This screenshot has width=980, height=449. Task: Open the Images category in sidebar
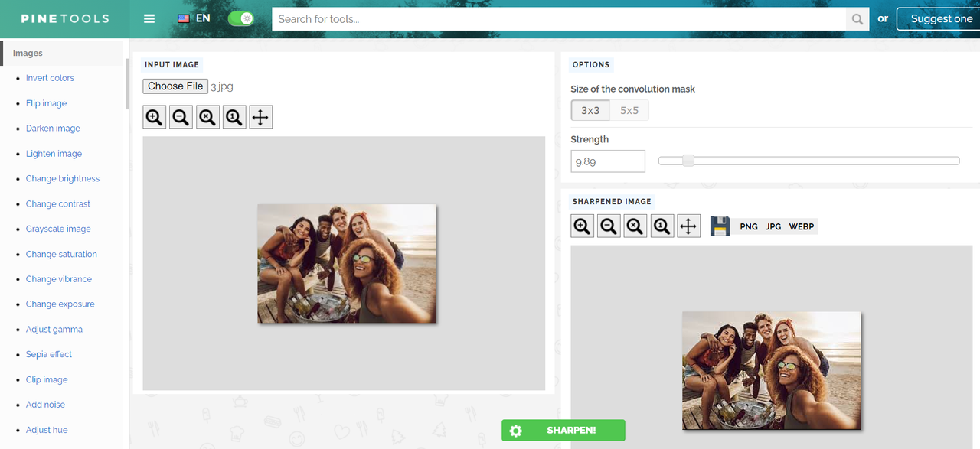click(28, 53)
